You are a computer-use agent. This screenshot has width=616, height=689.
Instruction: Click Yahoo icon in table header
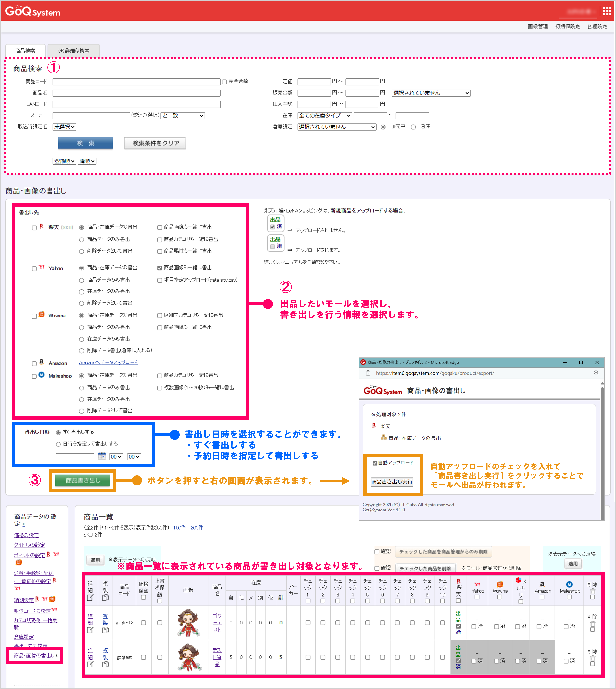pos(477,584)
